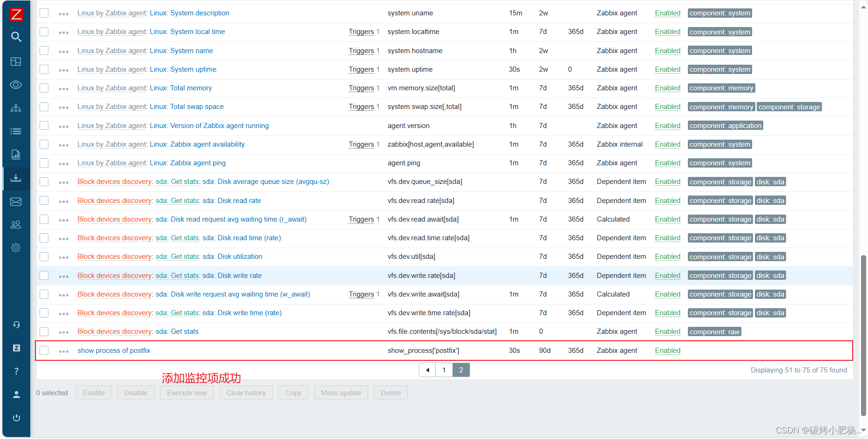Open Block devices discovery link for Disk utilization

[114, 257]
